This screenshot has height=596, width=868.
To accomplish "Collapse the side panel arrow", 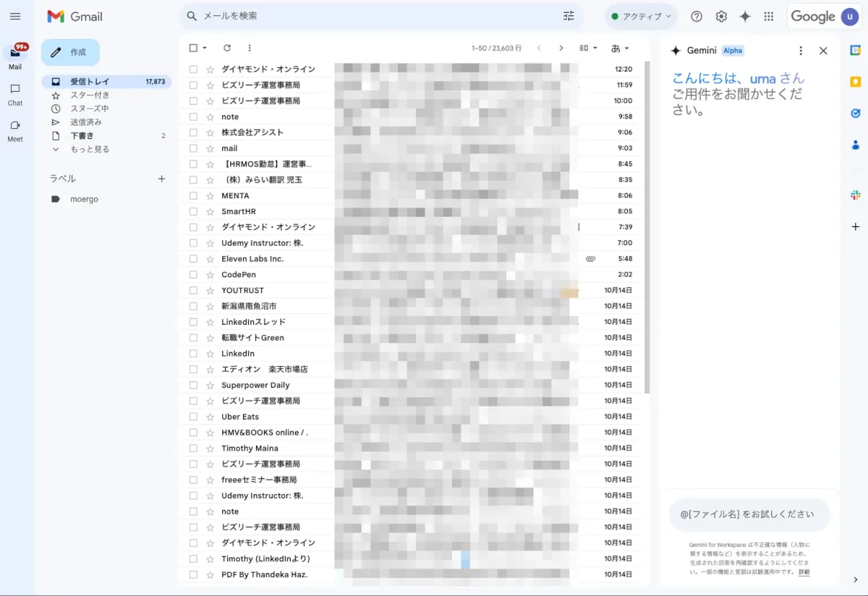I will click(855, 579).
